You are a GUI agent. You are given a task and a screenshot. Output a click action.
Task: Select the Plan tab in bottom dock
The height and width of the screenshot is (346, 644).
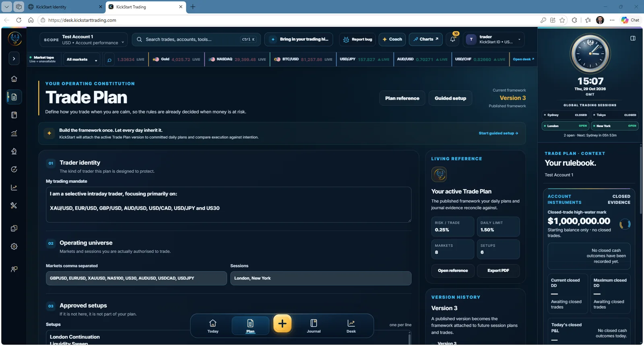(x=250, y=326)
